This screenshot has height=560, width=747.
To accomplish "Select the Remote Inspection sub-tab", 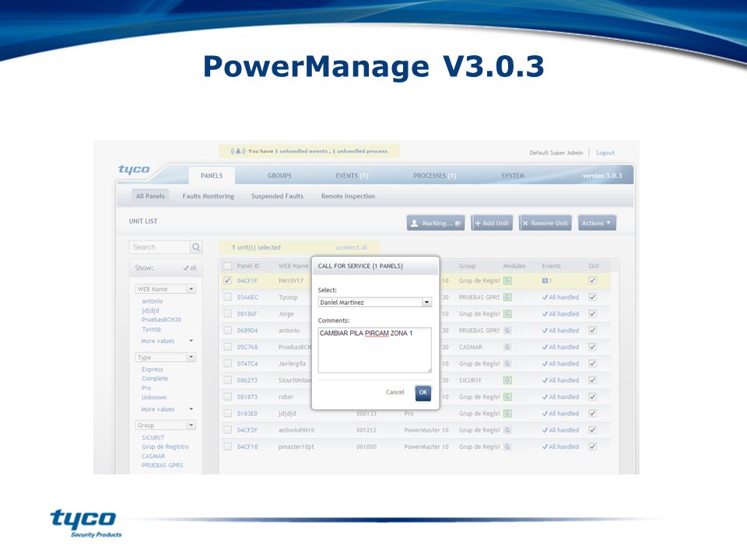I will click(348, 196).
